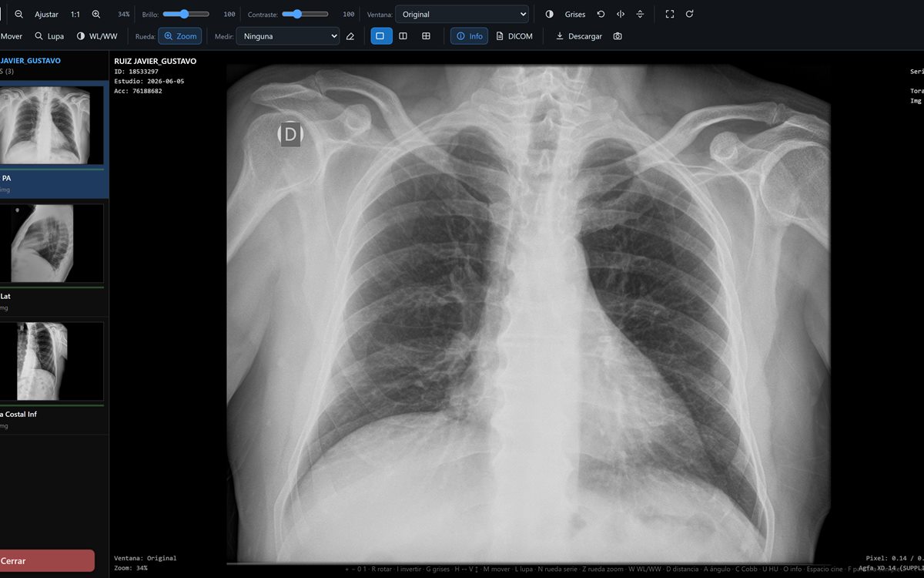Set zoom to 1:1 scale

(75, 14)
